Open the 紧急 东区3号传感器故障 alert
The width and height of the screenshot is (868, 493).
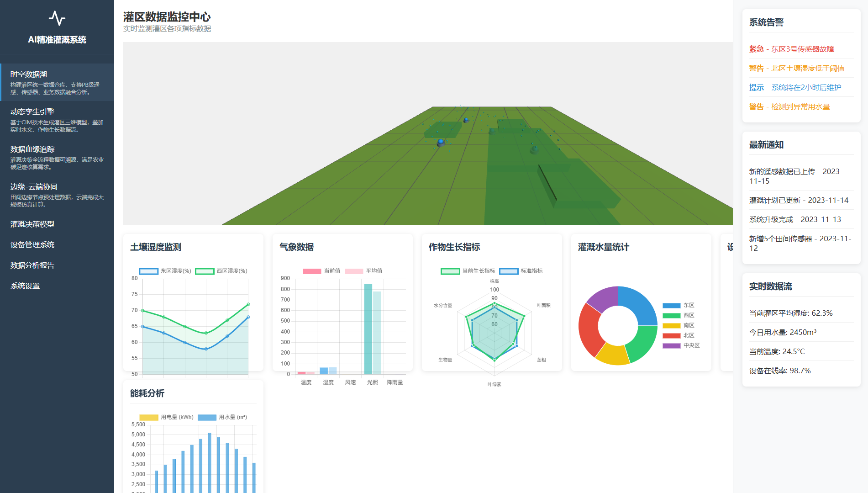(x=792, y=49)
